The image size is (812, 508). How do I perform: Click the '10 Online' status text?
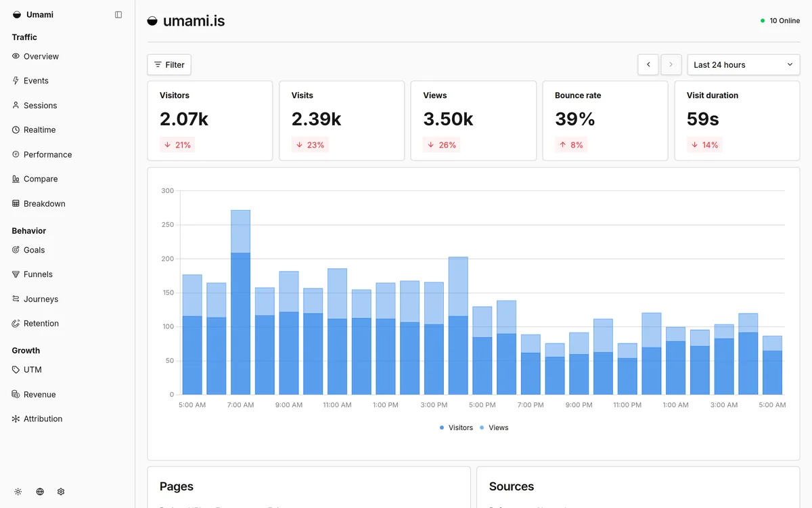pos(784,21)
